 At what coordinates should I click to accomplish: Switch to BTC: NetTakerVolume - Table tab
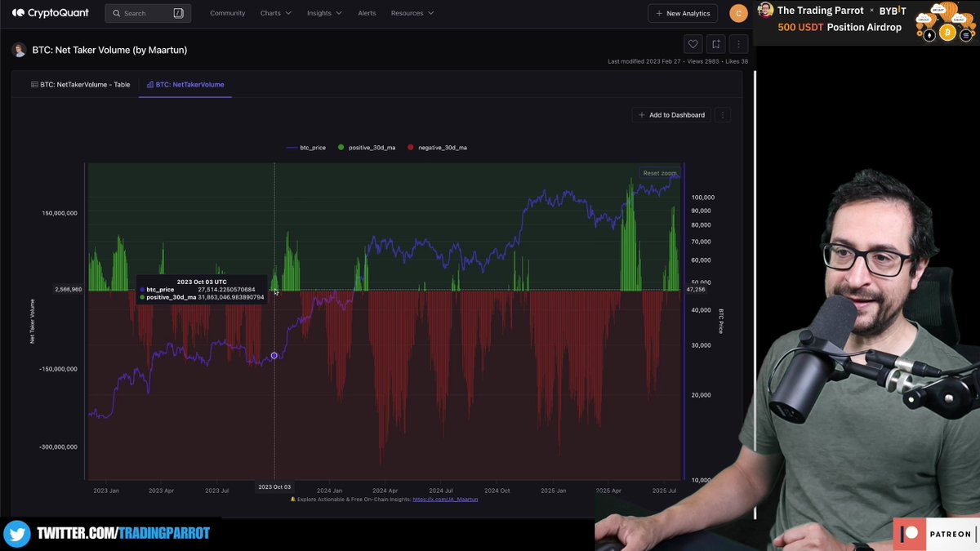(x=80, y=84)
